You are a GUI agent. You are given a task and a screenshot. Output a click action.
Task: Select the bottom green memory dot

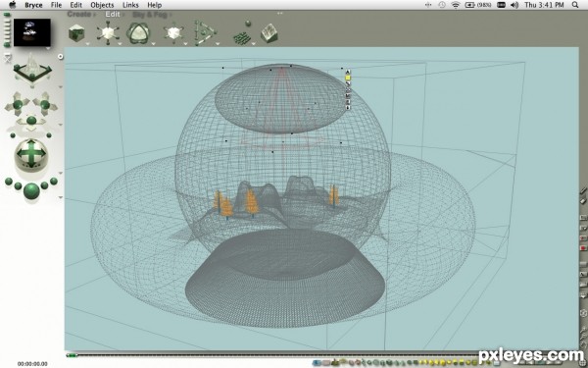point(7,45)
